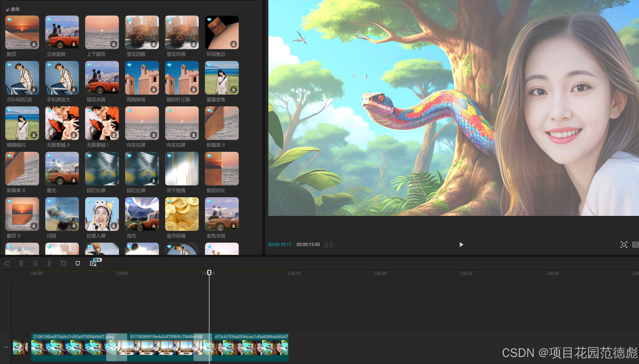The image size is (639, 364).
Task: Download the 金色光斑 transition effect
Action: pyautogui.click(x=233, y=226)
